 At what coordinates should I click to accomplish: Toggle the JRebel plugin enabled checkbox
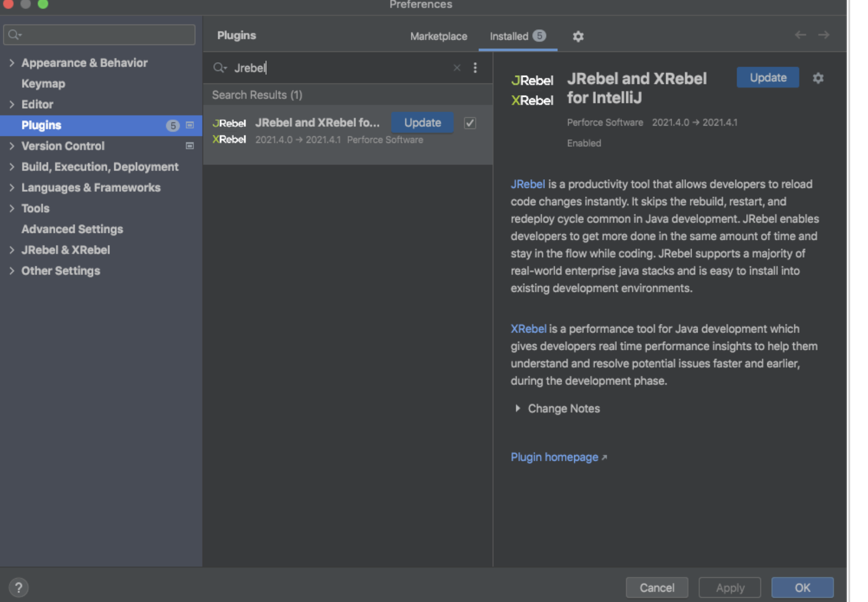point(470,123)
